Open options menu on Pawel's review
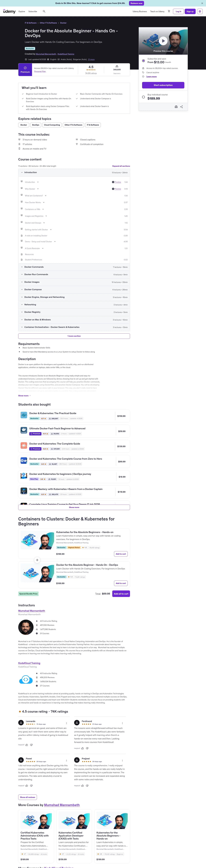 [66, 761]
